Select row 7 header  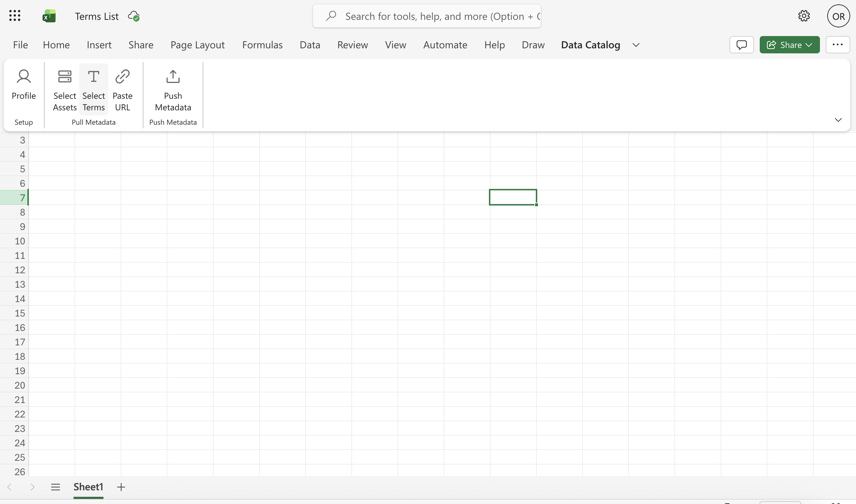[14, 198]
